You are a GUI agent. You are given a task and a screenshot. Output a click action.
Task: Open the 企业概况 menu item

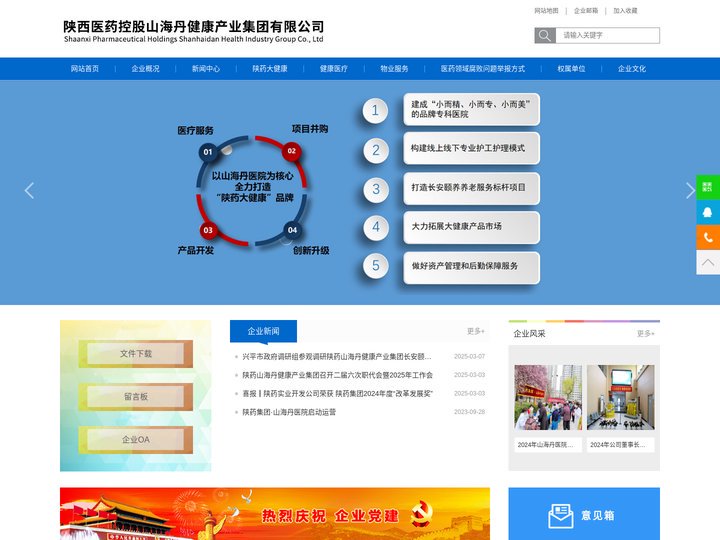pyautogui.click(x=146, y=69)
